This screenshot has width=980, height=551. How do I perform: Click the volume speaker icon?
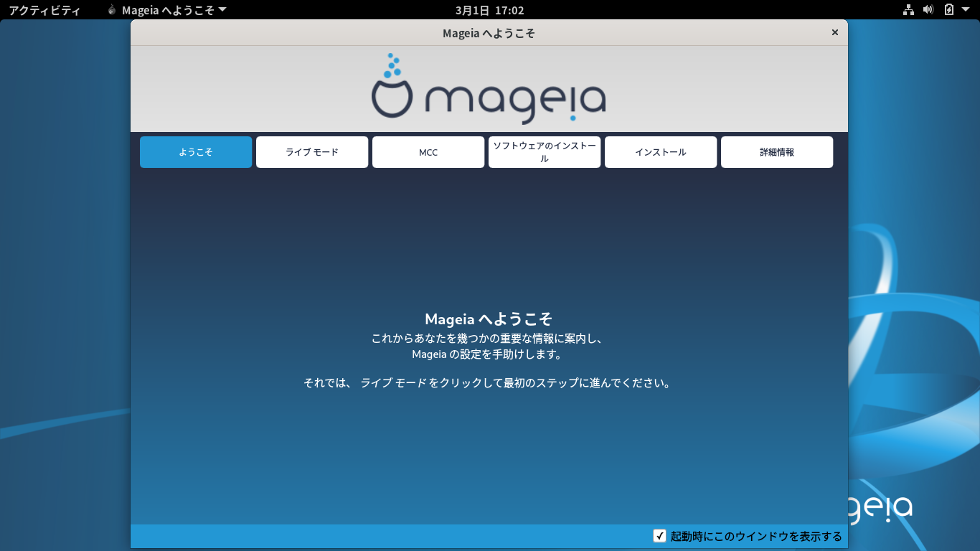[928, 10]
